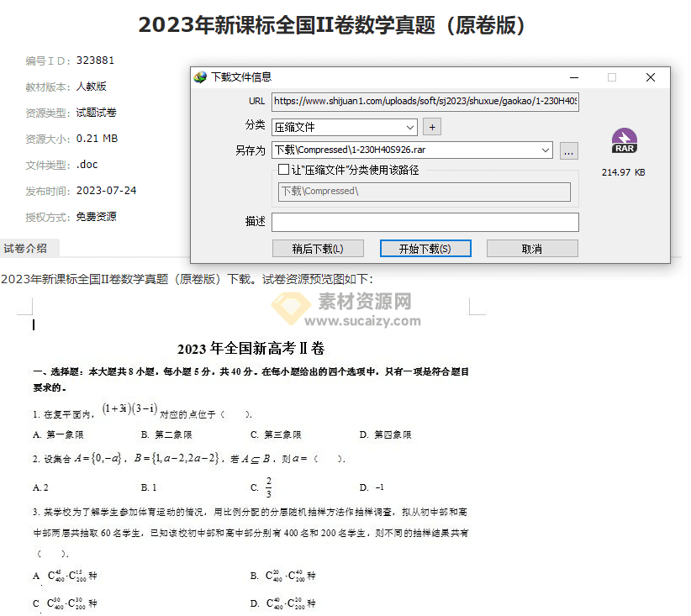691x616 pixels.
Task: Click the 开始下载(S) button
Action: 425,248
